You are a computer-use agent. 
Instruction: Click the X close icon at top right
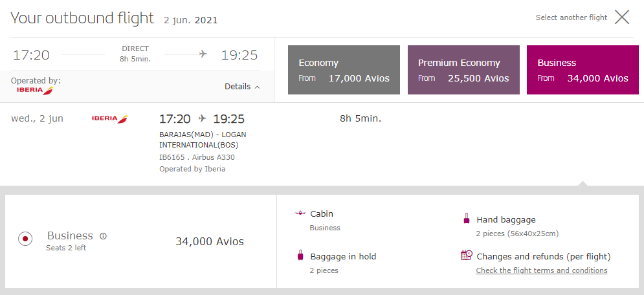point(622,17)
